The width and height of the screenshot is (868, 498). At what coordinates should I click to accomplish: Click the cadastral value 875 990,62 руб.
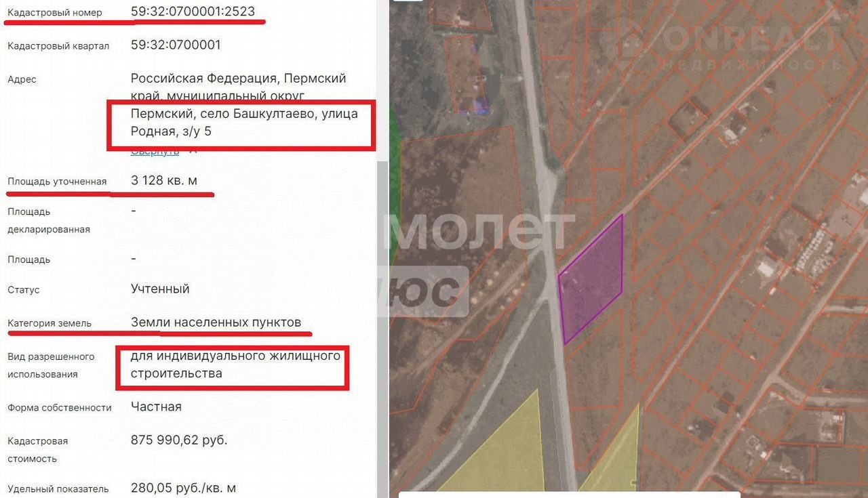tap(179, 440)
